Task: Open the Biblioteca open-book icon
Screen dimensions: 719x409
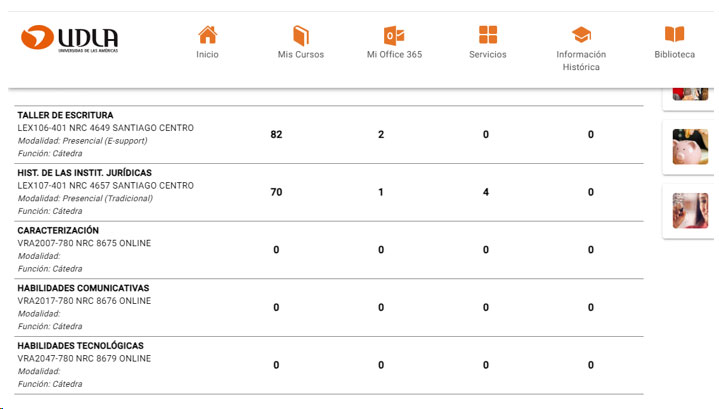Action: pyautogui.click(x=675, y=35)
